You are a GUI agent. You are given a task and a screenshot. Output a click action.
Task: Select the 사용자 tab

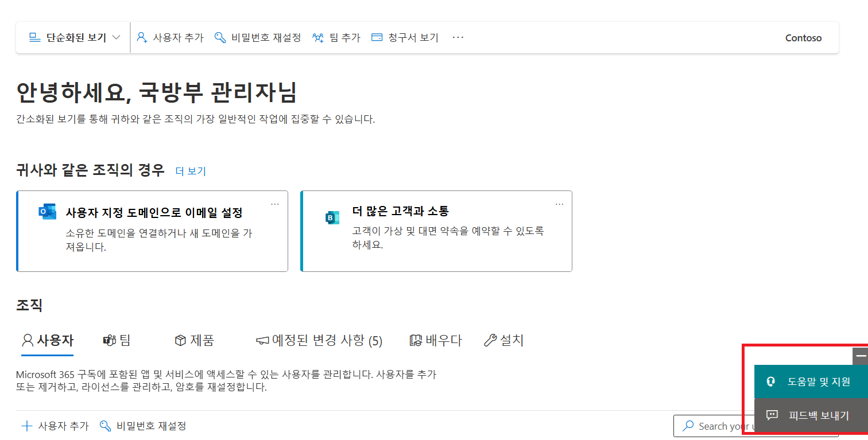click(48, 340)
